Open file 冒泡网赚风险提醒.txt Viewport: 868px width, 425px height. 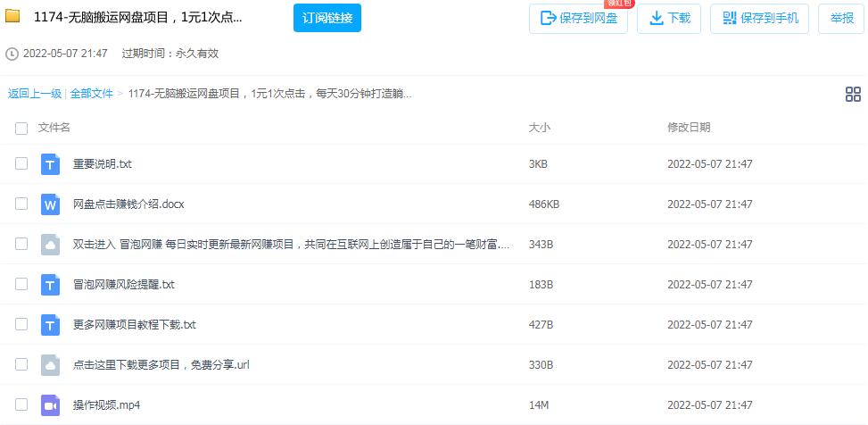pos(123,285)
